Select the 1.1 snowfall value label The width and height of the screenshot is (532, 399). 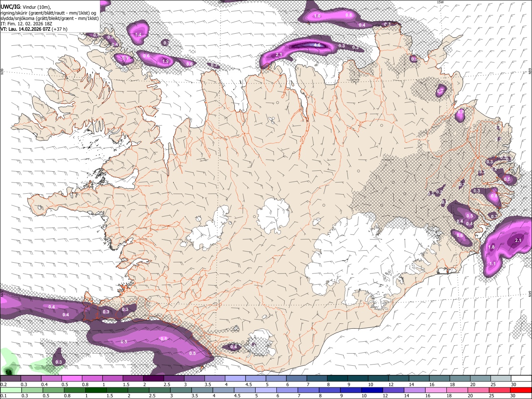coord(493,264)
